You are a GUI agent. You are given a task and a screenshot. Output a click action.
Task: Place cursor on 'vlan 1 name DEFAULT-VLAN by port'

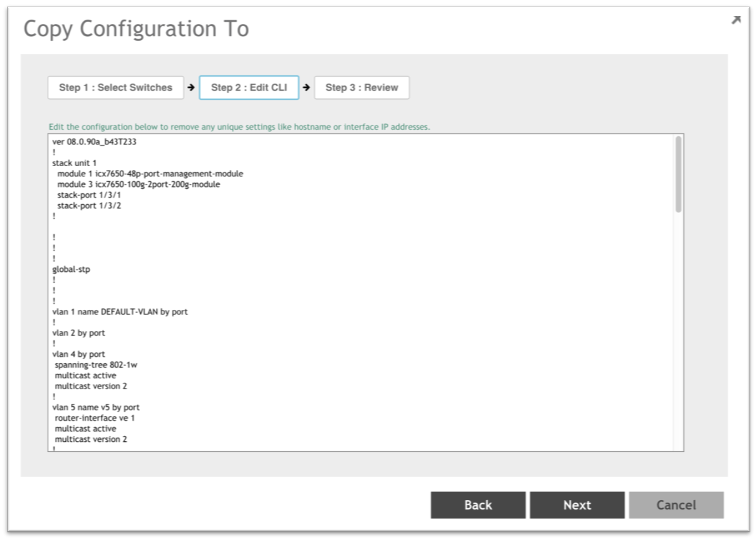pyautogui.click(x=120, y=312)
